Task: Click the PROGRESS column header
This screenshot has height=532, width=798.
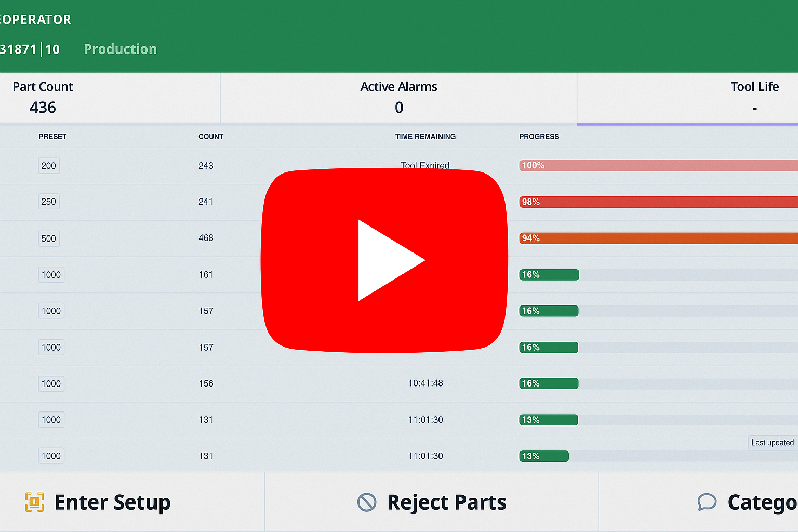Action: point(539,137)
